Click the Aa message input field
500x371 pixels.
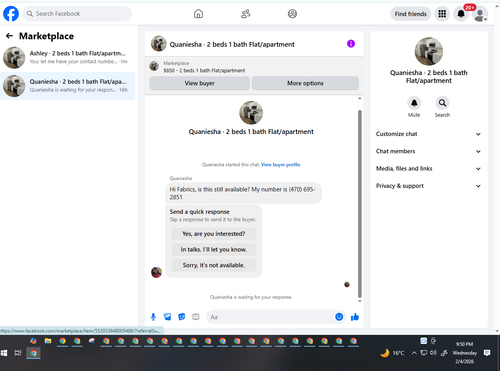point(270,317)
